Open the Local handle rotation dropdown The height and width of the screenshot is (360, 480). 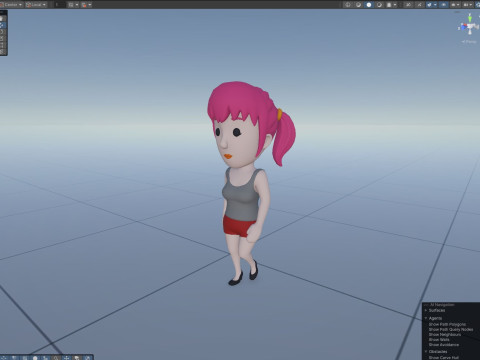[x=35, y=5]
